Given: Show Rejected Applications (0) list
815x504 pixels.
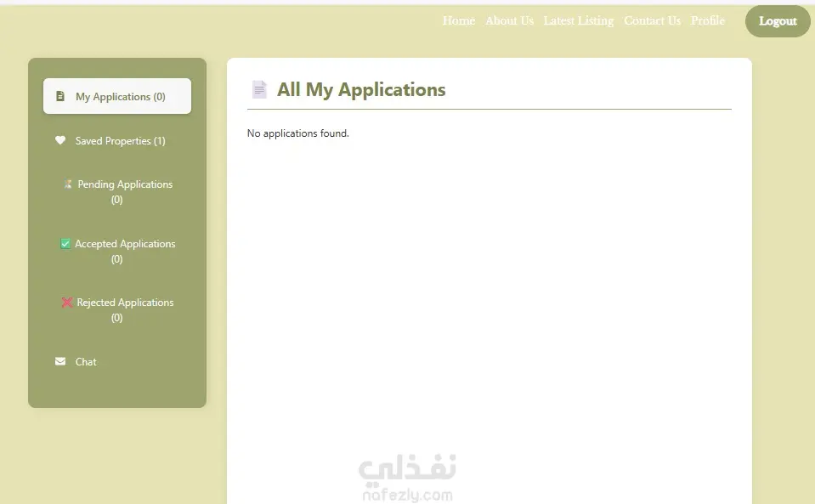Looking at the screenshot, I should click(x=117, y=309).
